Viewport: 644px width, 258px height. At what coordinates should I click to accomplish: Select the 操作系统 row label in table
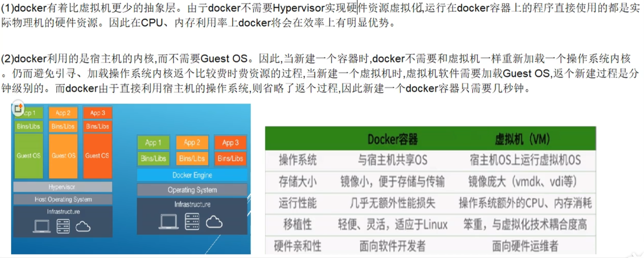[297, 160]
